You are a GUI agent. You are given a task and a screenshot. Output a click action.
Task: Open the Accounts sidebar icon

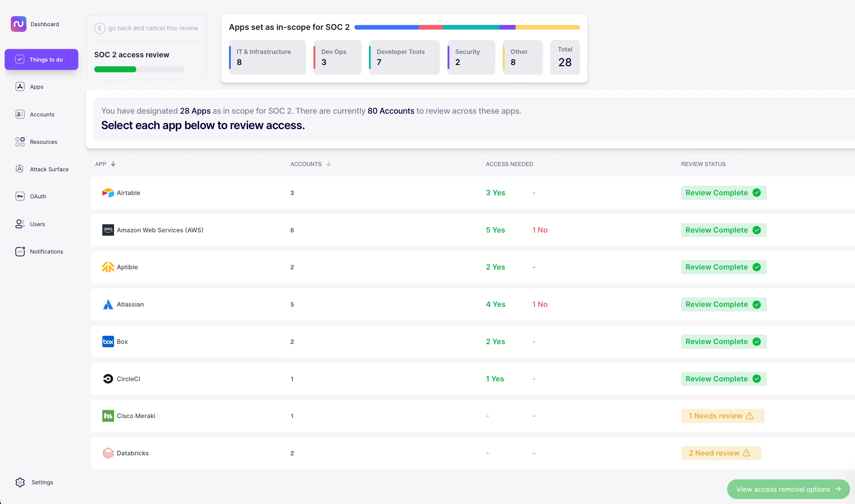point(20,114)
